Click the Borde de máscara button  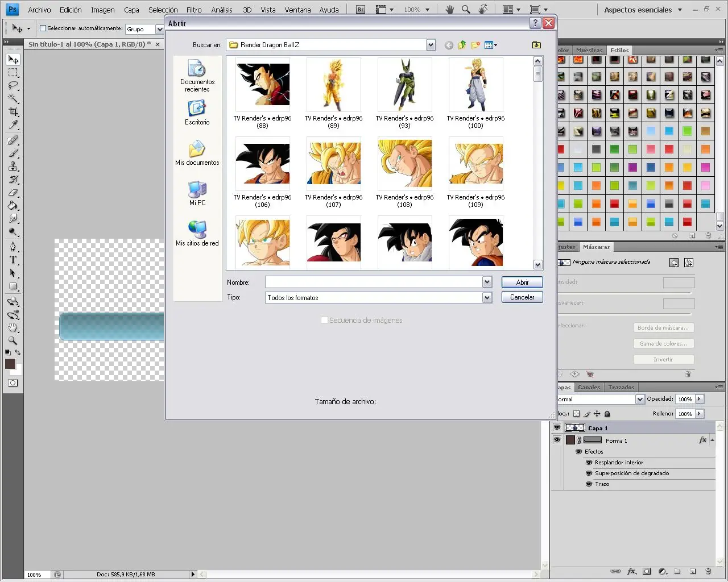[663, 327]
